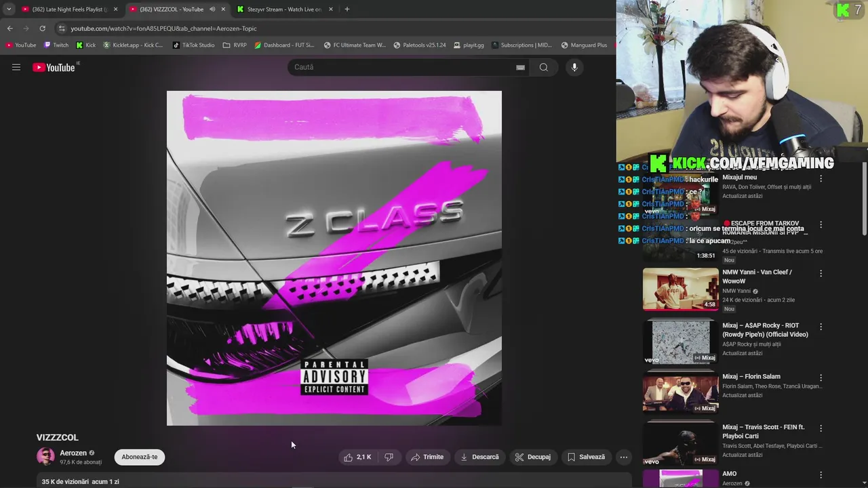
Task: Click the Decupaj clip button
Action: (x=533, y=457)
